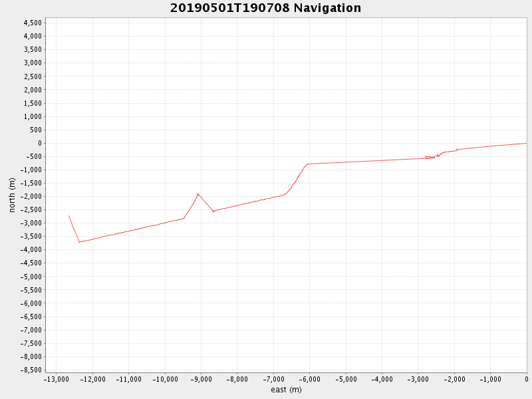Click the 4,500 tick on north axis

pyautogui.click(x=33, y=23)
